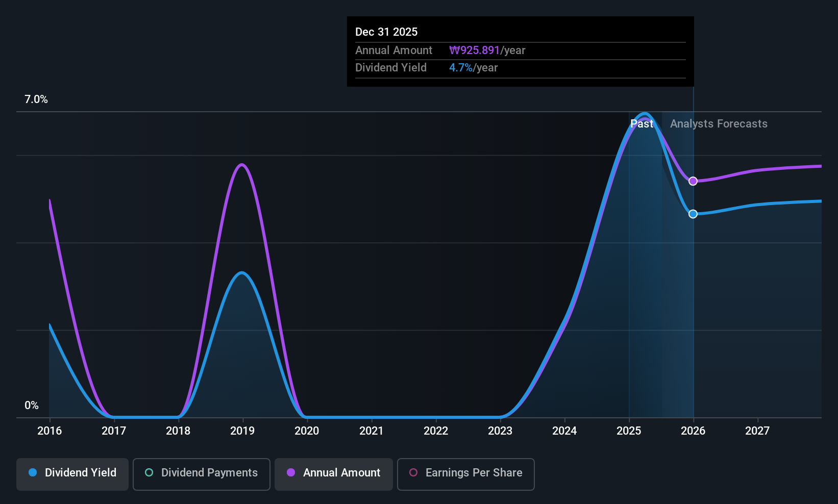Enable the Earnings Per Share series
Screen dimensions: 838x504
(466, 474)
